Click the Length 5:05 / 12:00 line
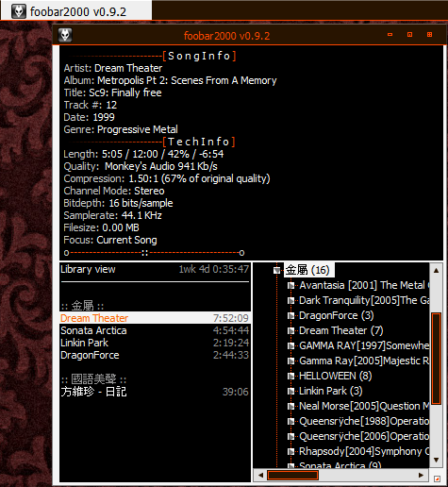 click(143, 154)
